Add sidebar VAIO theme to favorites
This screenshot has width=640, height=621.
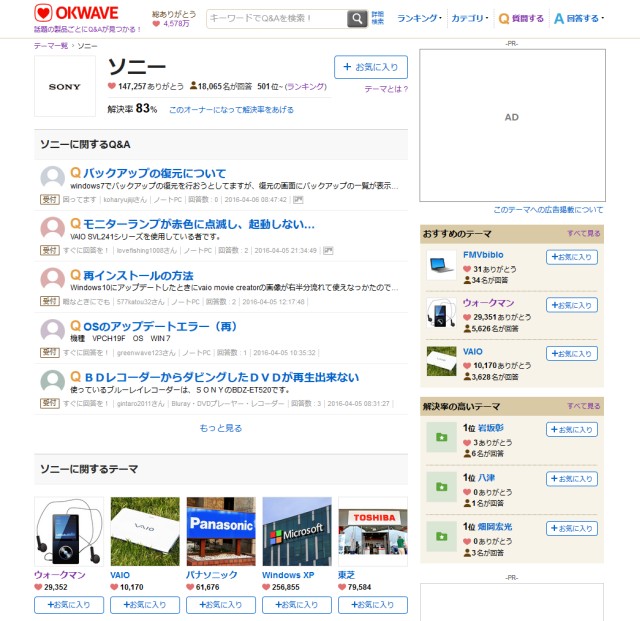[x=572, y=353]
